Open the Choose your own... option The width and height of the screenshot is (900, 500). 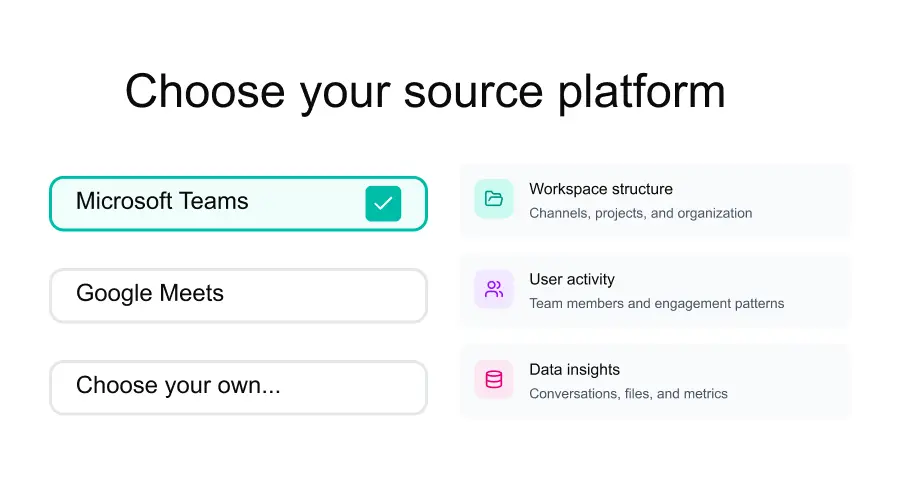pyautogui.click(x=238, y=387)
